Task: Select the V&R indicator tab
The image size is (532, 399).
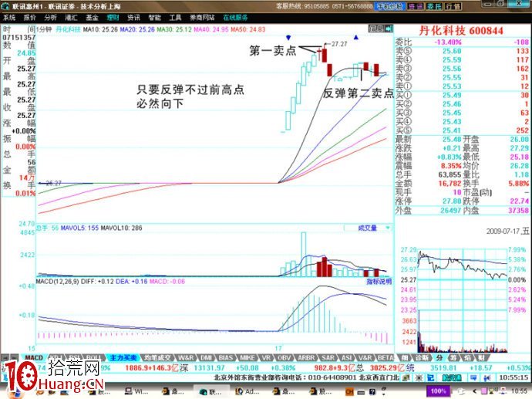Action: 365,357
